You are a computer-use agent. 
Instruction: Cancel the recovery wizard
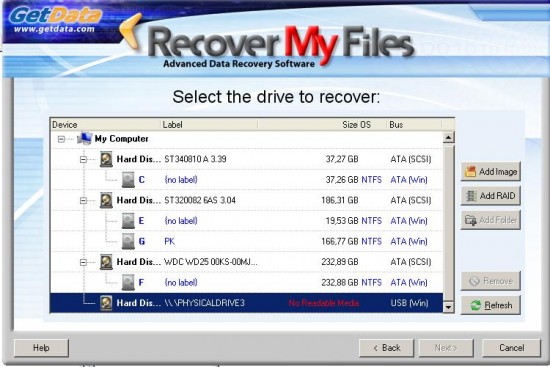(511, 348)
